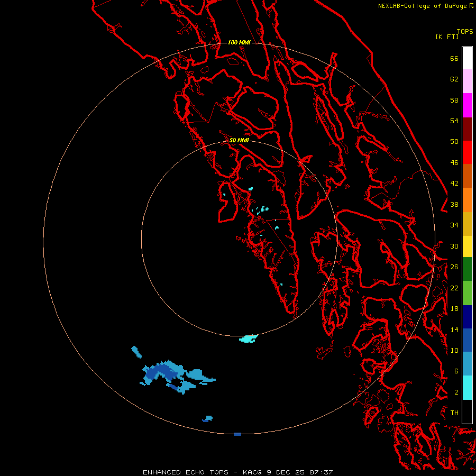The image size is (476, 476).
Task: Click the TH threshold label
Action: (x=454, y=413)
